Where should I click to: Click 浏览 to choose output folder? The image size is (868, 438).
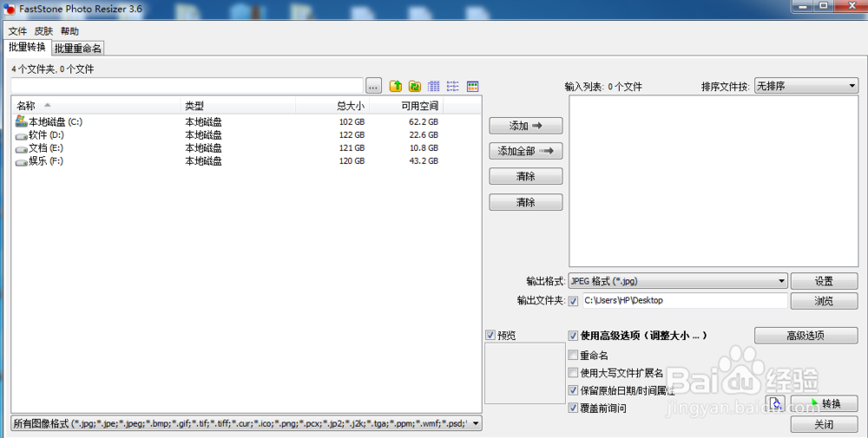coord(825,301)
